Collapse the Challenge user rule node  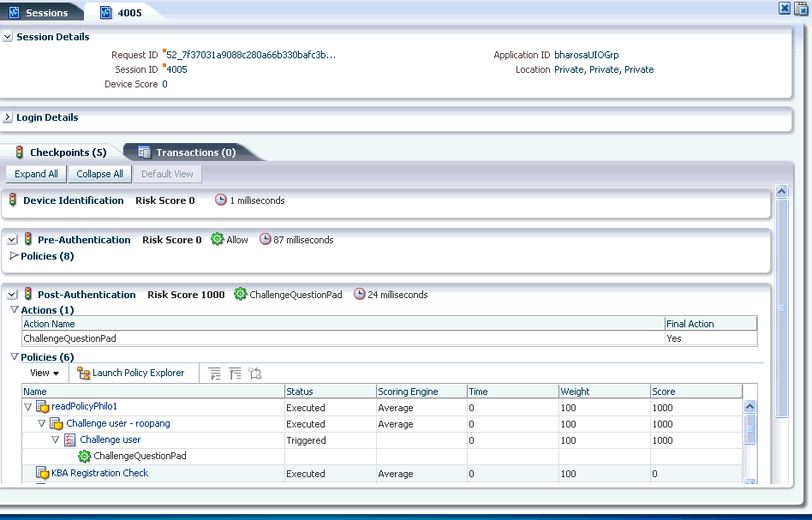click(56, 439)
